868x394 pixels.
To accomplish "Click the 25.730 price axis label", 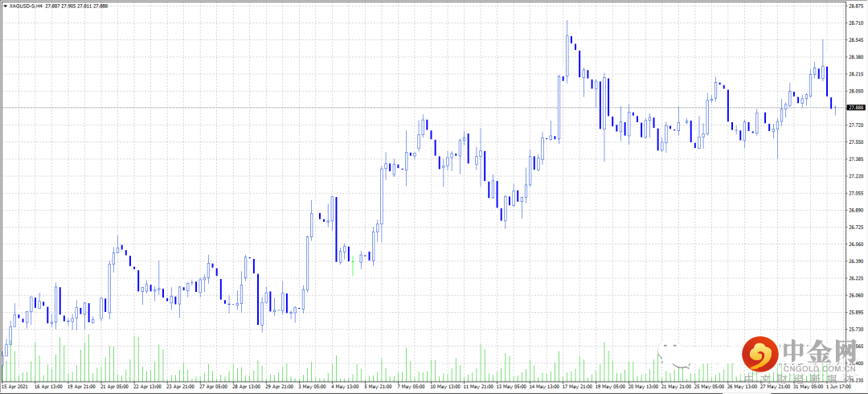I will [855, 329].
